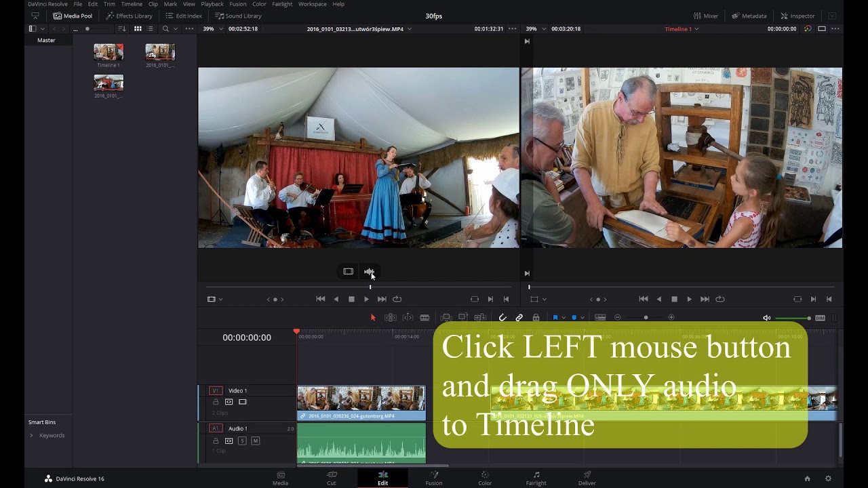868x488 pixels.
Task: Open the Workspace menu
Action: (x=313, y=4)
